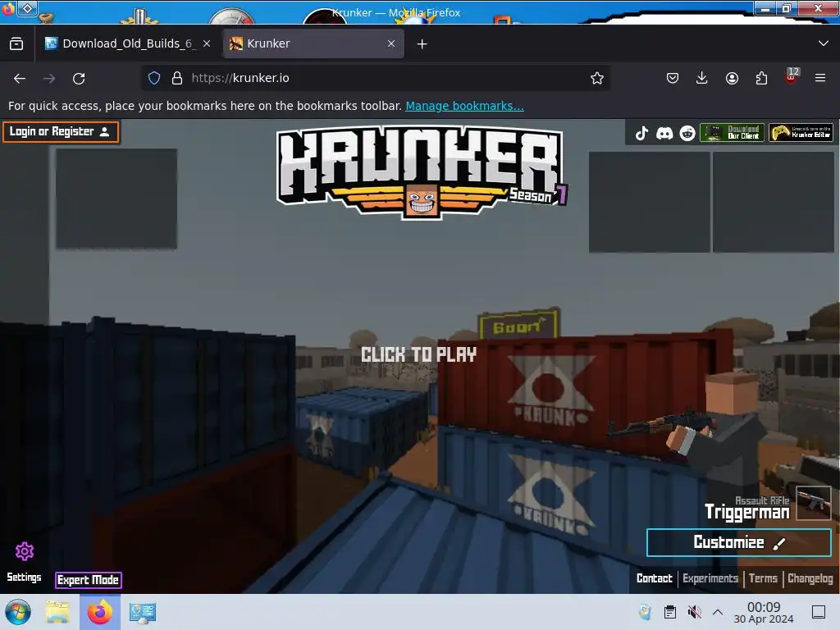
Task: Expand the list all tabs chevron
Action: click(x=824, y=43)
